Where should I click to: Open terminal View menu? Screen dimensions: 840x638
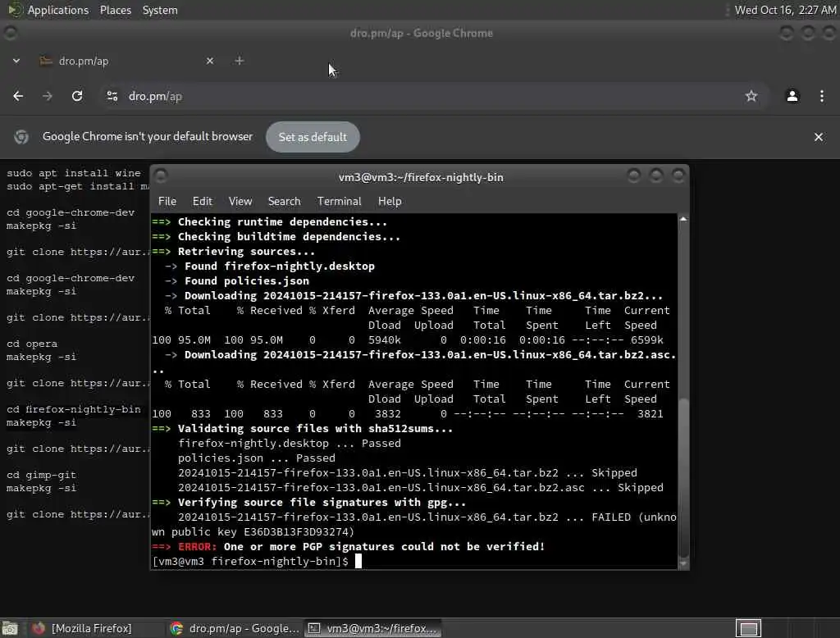[240, 202]
